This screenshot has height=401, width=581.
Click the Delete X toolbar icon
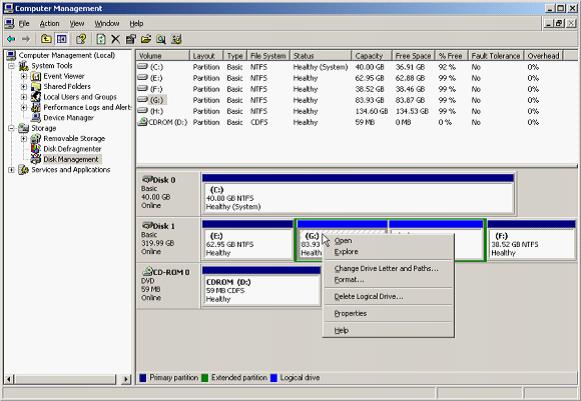point(116,39)
